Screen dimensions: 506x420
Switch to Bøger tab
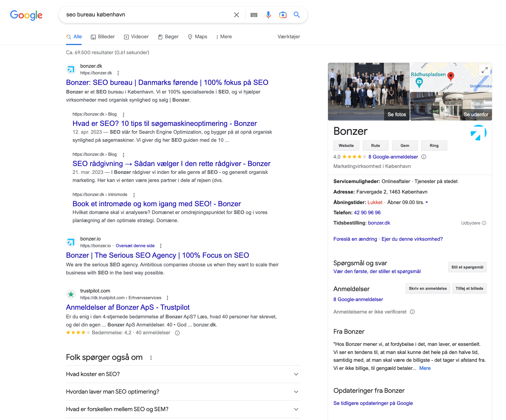click(x=168, y=37)
